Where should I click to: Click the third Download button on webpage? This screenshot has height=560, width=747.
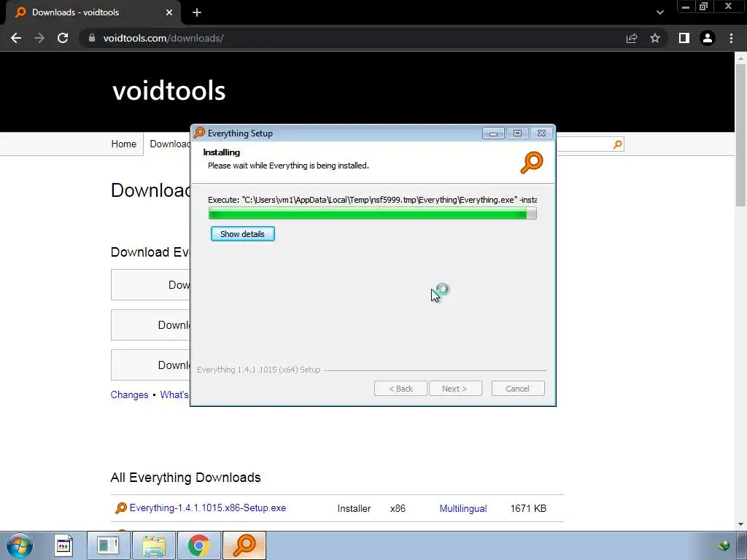150,365
